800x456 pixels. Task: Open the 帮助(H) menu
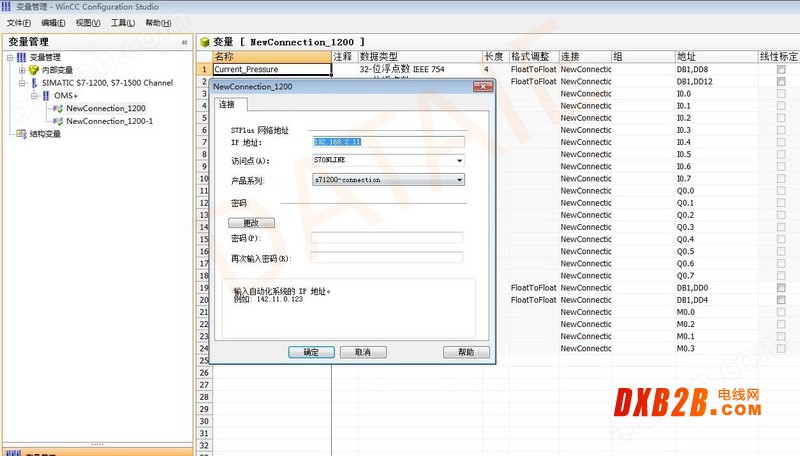(158, 23)
